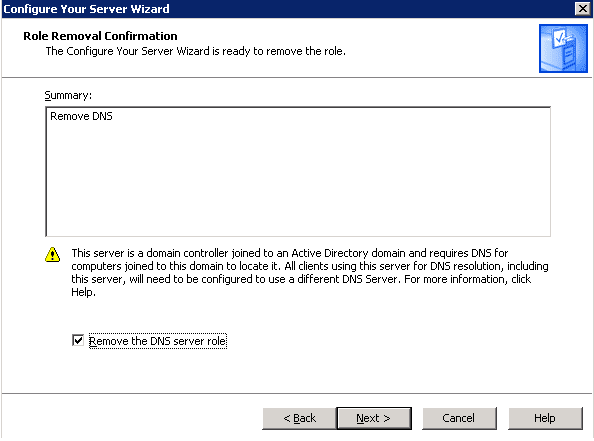Close the Configure Your Server Wizard window
This screenshot has width=594, height=441.
click(x=583, y=8)
